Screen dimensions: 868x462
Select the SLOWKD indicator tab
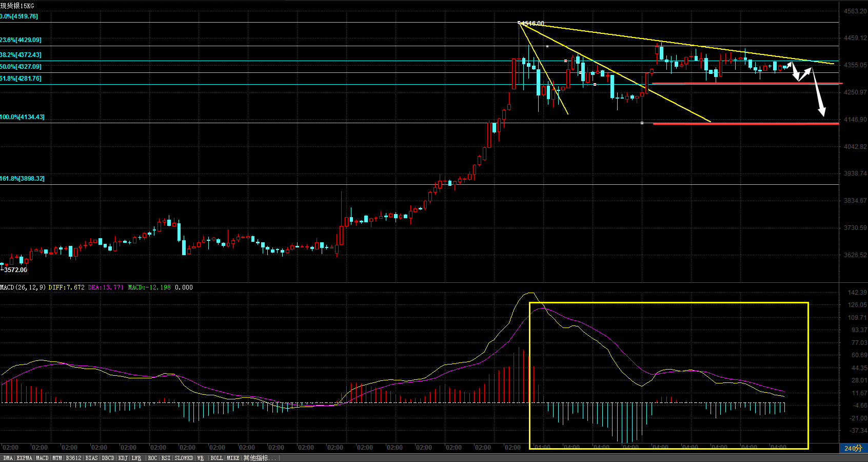click(184, 458)
